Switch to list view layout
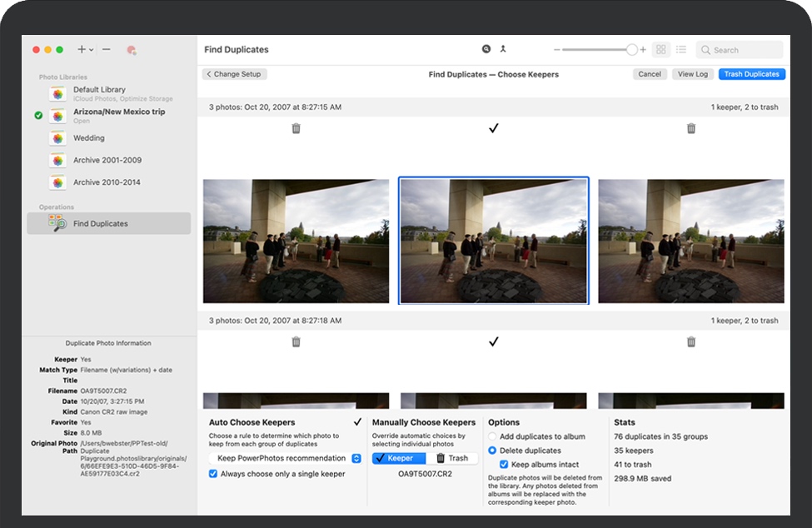Screen dimensions: 812x528 681,50
